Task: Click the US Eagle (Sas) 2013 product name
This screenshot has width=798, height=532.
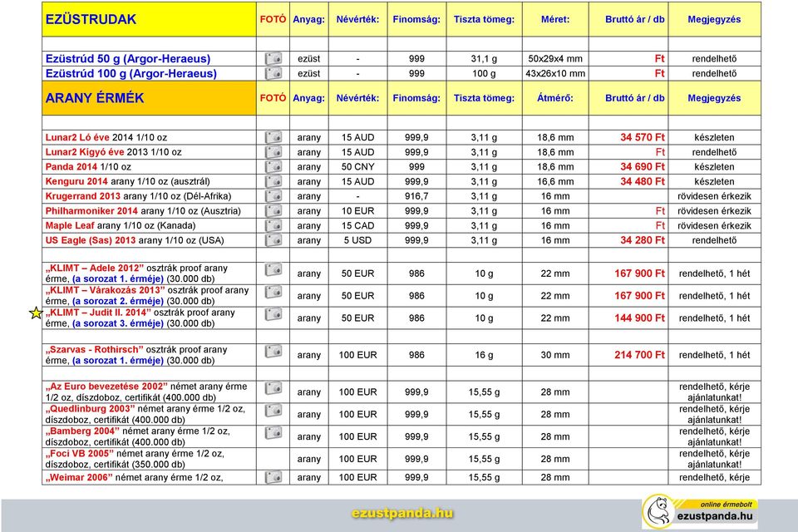Action: click(x=91, y=240)
